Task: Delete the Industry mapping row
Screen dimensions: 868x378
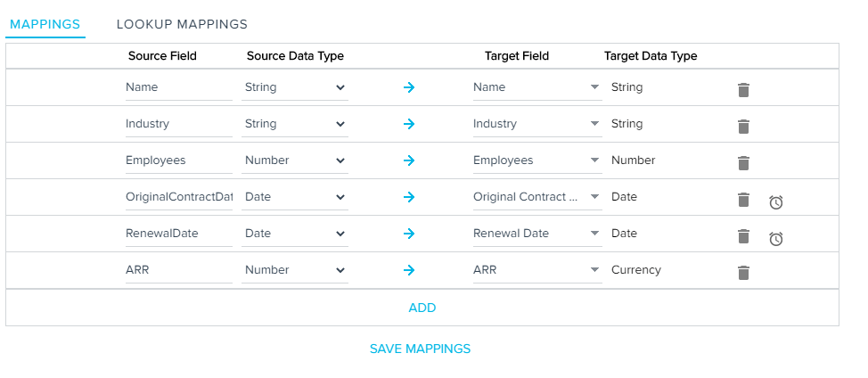Action: click(x=743, y=126)
